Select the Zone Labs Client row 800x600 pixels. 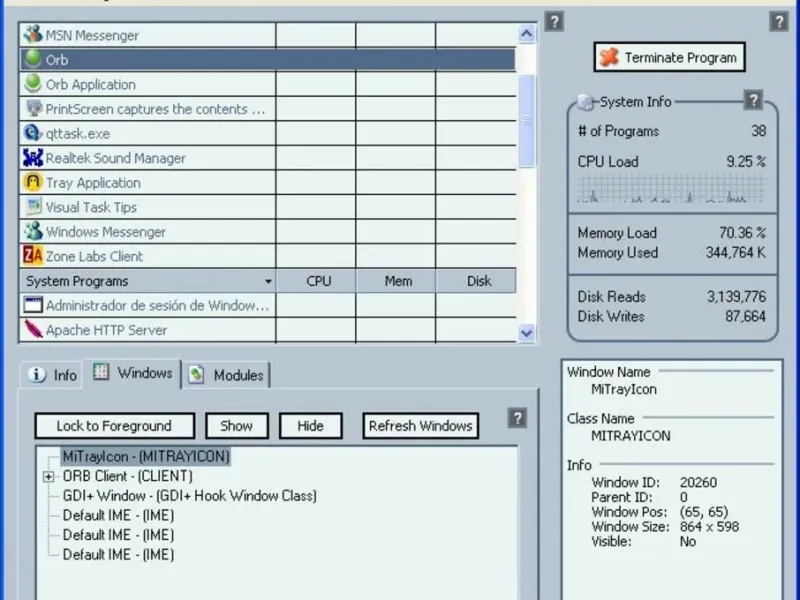(268, 256)
